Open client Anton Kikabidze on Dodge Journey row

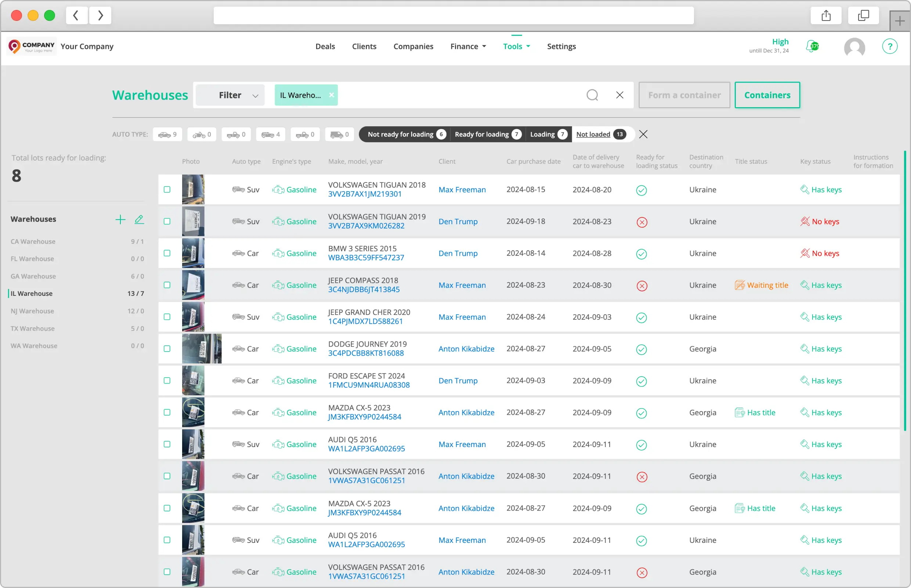466,349
